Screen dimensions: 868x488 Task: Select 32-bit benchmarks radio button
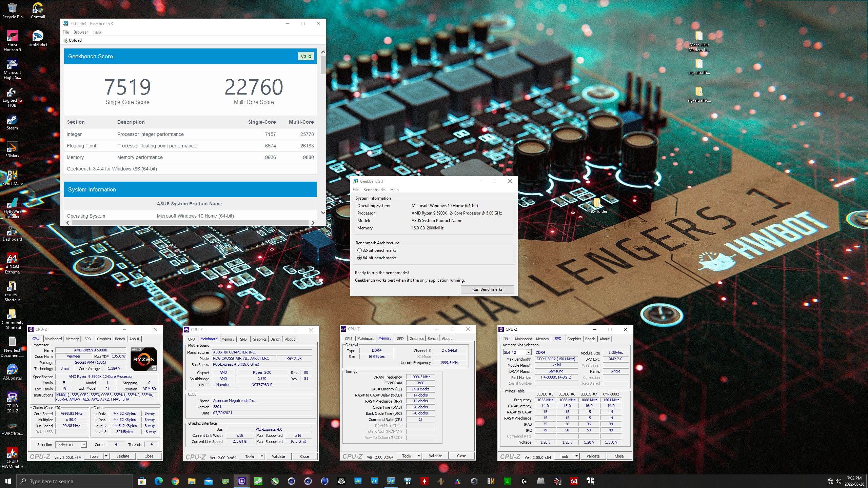coord(359,250)
